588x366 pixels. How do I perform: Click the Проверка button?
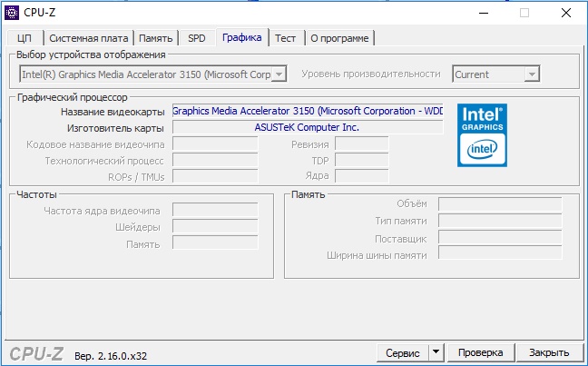(x=480, y=353)
